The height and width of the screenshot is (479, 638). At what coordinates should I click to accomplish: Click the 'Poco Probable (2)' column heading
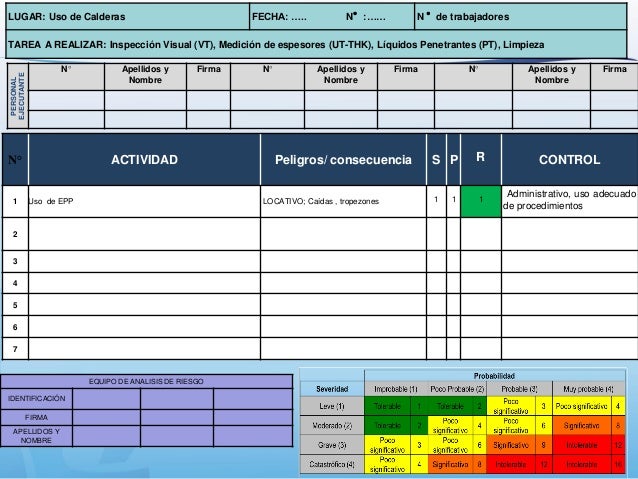(457, 389)
